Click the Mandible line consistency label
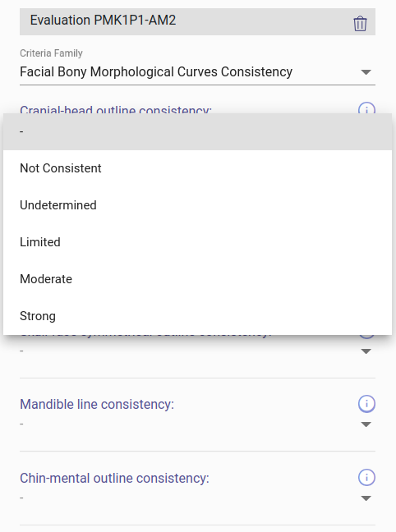396x532 pixels. [x=97, y=405]
